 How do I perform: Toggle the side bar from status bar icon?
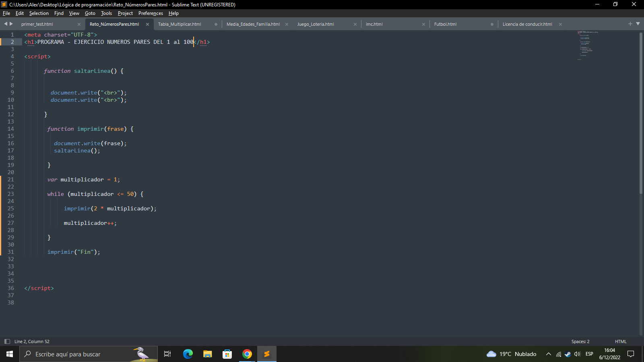7,341
